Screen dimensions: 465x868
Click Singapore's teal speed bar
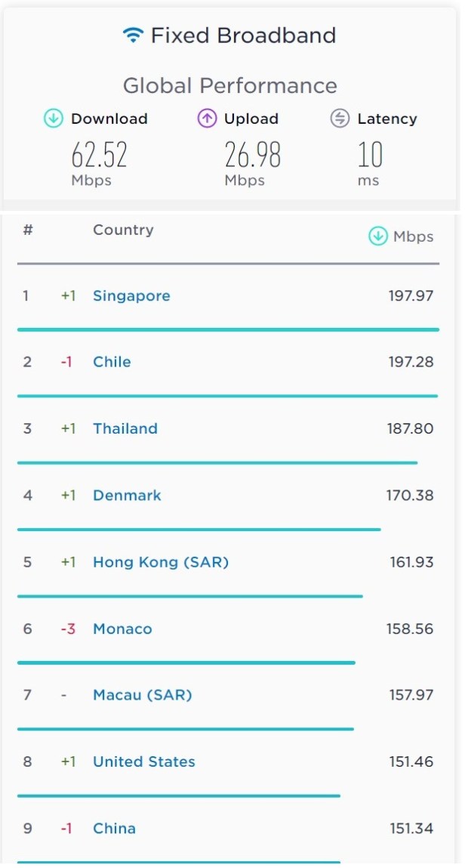[x=226, y=328]
